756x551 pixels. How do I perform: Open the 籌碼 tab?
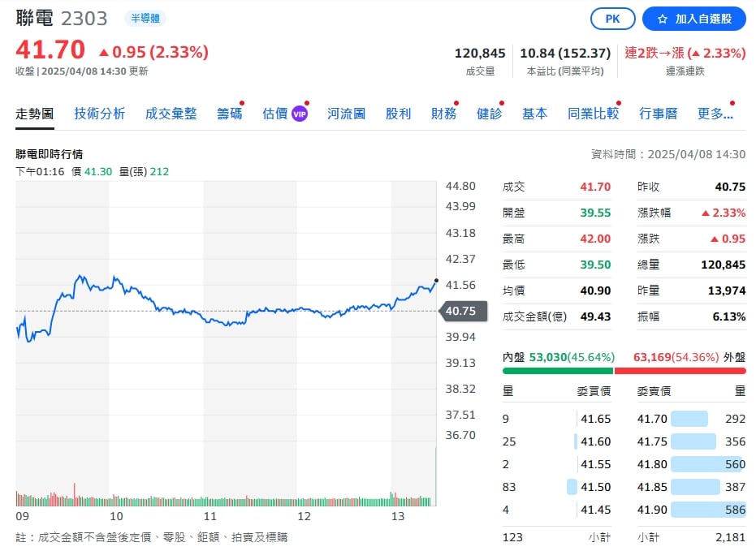pos(230,114)
